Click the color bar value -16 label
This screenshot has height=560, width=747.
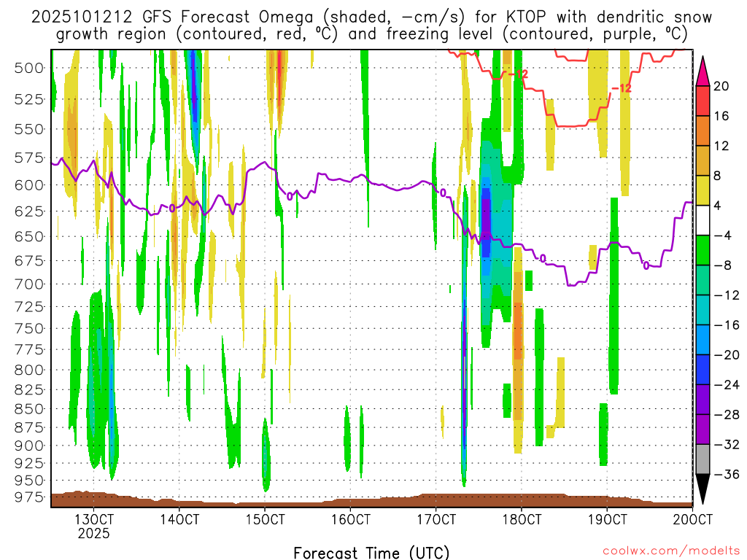point(727,324)
